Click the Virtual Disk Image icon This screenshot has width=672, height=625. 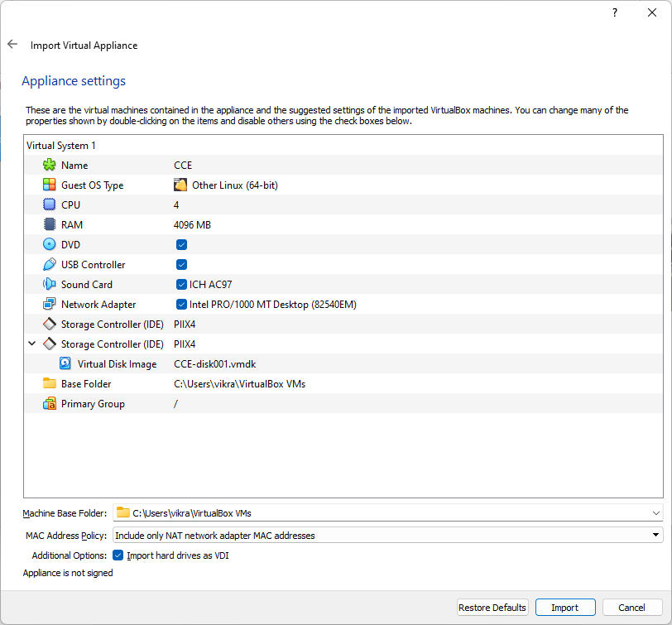coord(65,363)
